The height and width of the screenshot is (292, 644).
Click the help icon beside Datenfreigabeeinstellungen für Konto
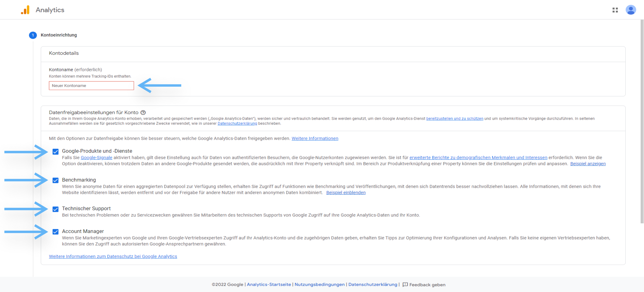tap(143, 112)
